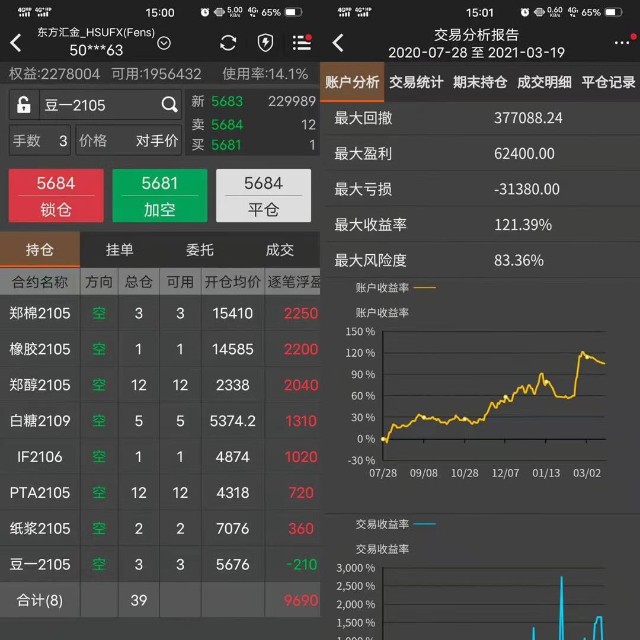Refresh account data with the sync icon
This screenshot has height=640, width=640.
[x=228, y=43]
